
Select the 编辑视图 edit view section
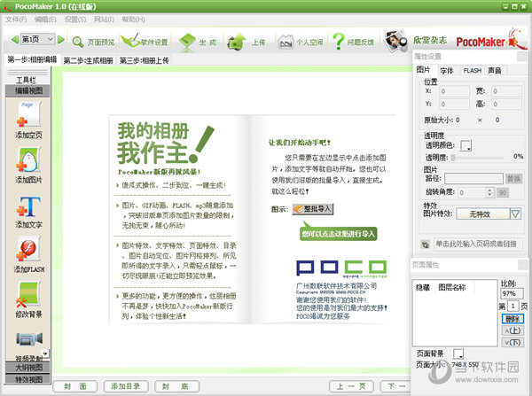28,90
